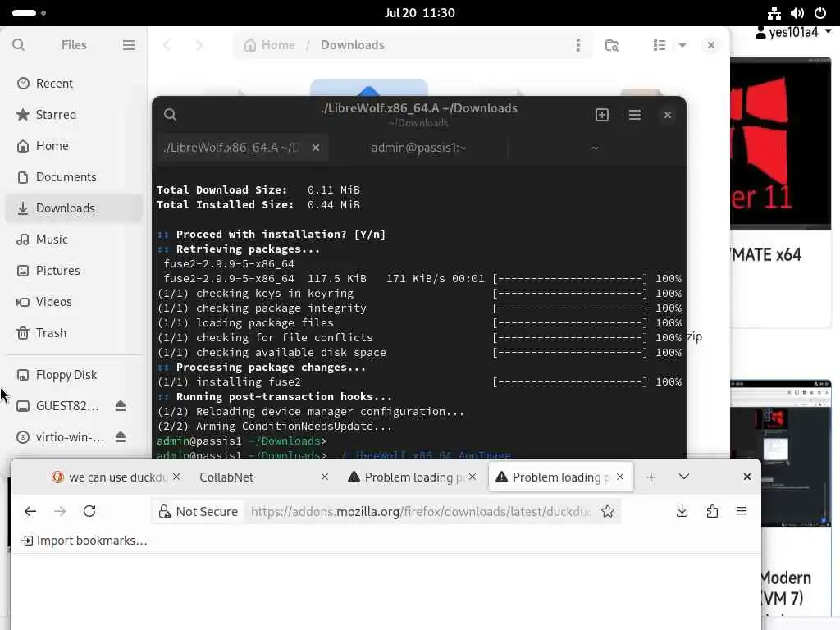Expand Files view options dropdown arrow
This screenshot has width=840, height=630.
coord(682,45)
